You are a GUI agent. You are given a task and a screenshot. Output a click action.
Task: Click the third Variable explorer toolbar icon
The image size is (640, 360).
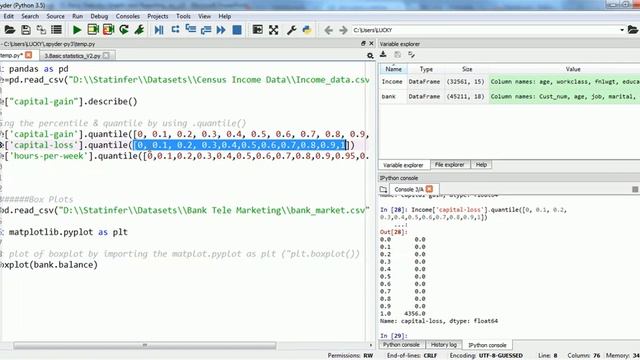pyautogui.click(x=411, y=55)
